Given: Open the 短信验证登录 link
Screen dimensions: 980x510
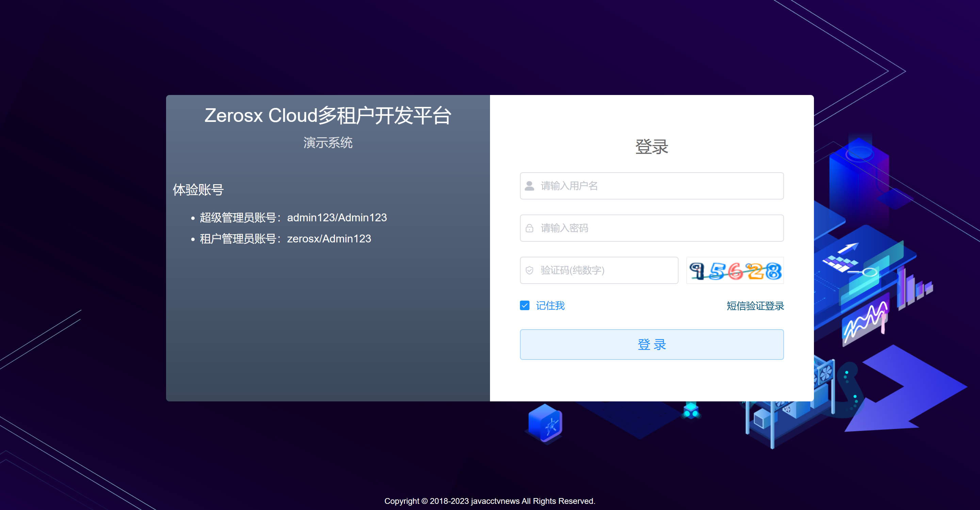Looking at the screenshot, I should coord(755,306).
